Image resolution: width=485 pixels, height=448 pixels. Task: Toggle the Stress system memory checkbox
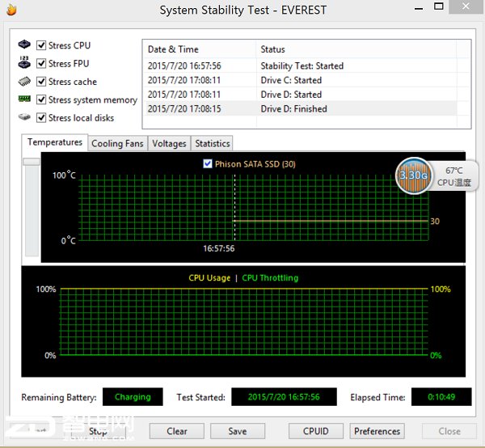(41, 99)
